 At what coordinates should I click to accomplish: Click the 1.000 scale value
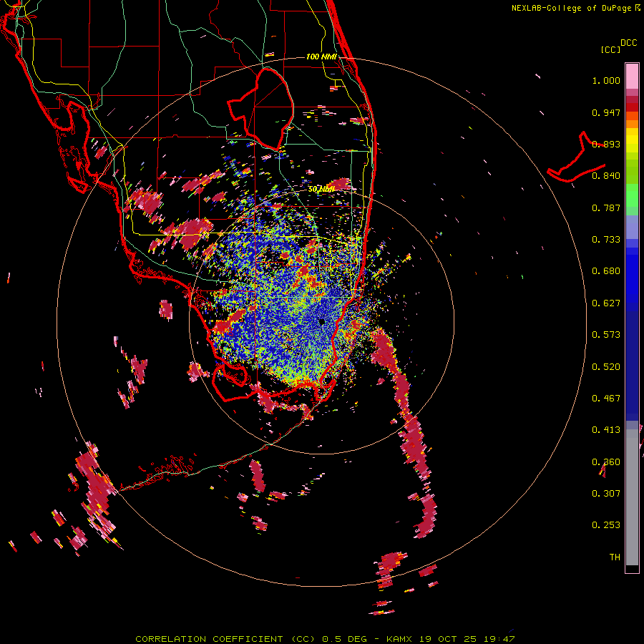tap(606, 80)
